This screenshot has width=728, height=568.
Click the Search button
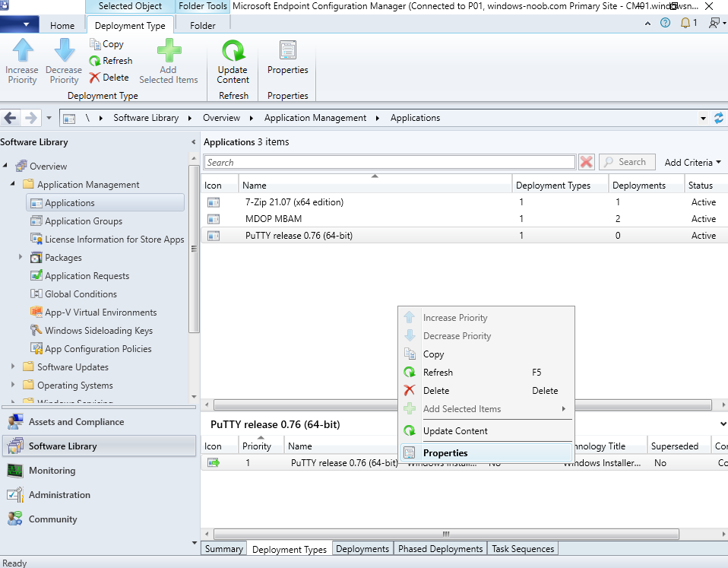[x=627, y=162]
